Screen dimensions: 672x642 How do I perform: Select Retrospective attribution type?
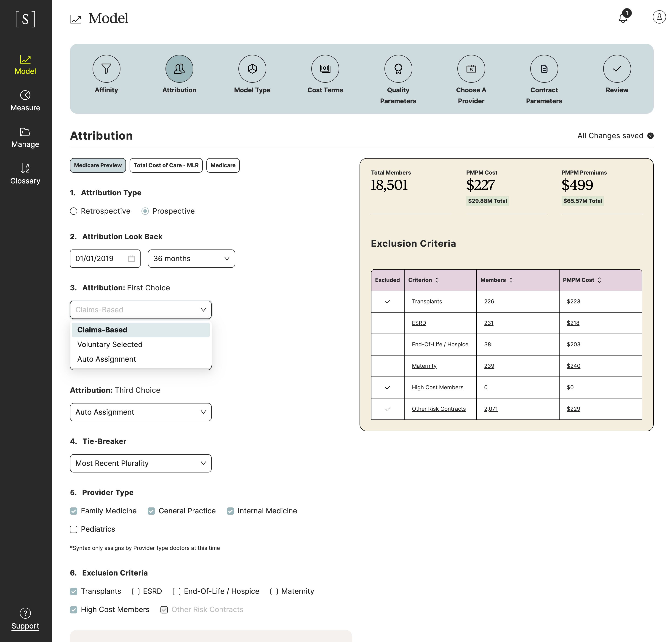74,211
